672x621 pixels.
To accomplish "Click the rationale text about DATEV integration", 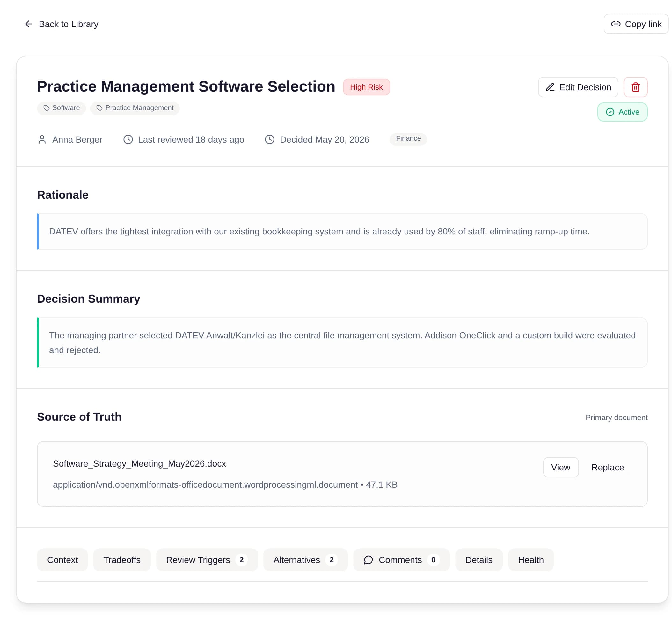I will click(x=319, y=232).
